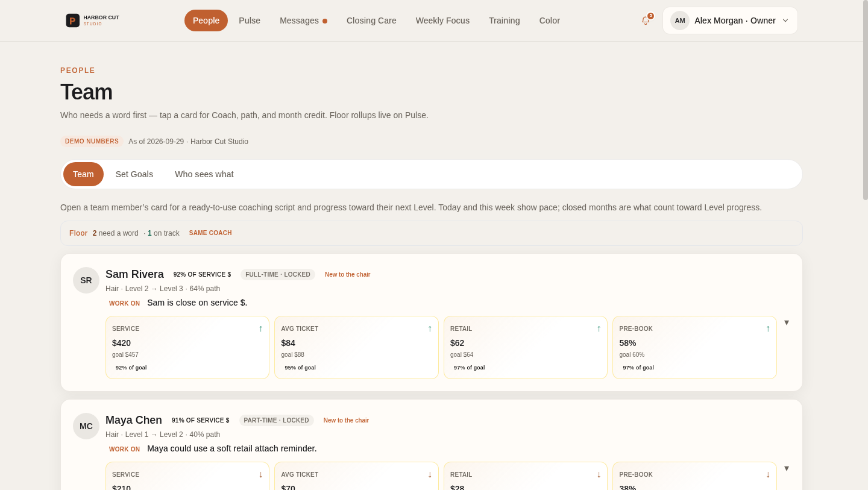The width and height of the screenshot is (868, 490).
Task: Click the AM avatar in the header
Action: pos(680,20)
